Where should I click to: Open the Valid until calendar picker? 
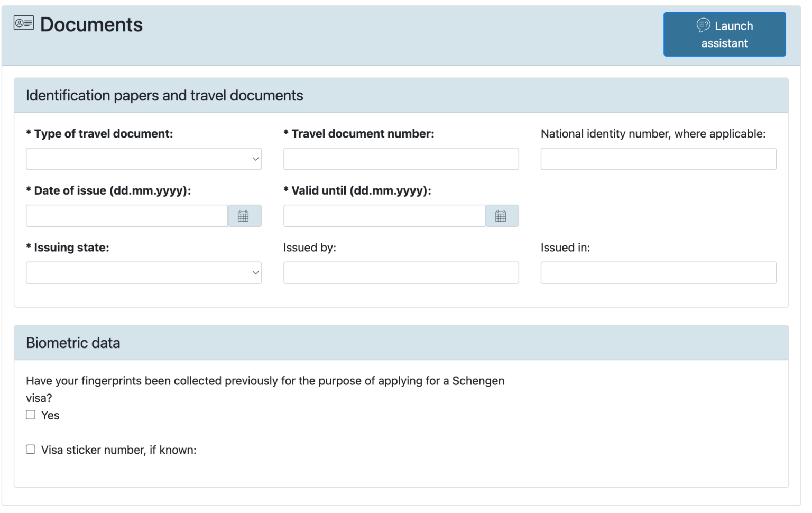tap(502, 215)
